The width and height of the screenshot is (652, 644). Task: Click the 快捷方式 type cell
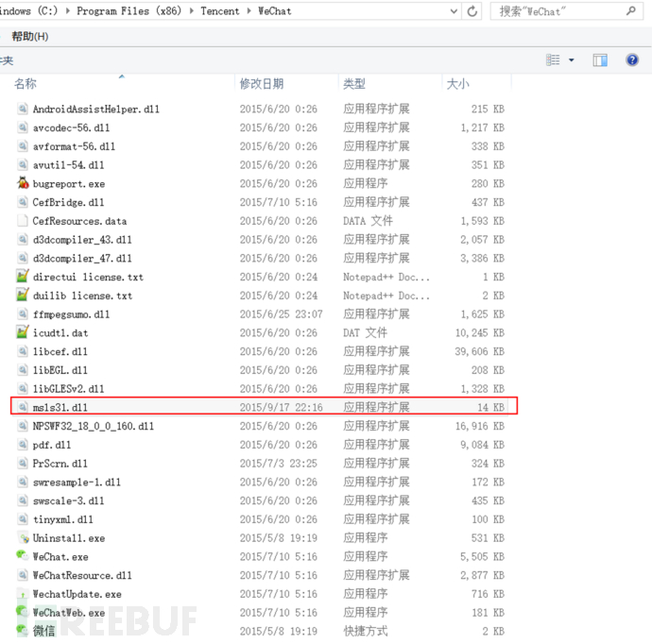tap(365, 631)
